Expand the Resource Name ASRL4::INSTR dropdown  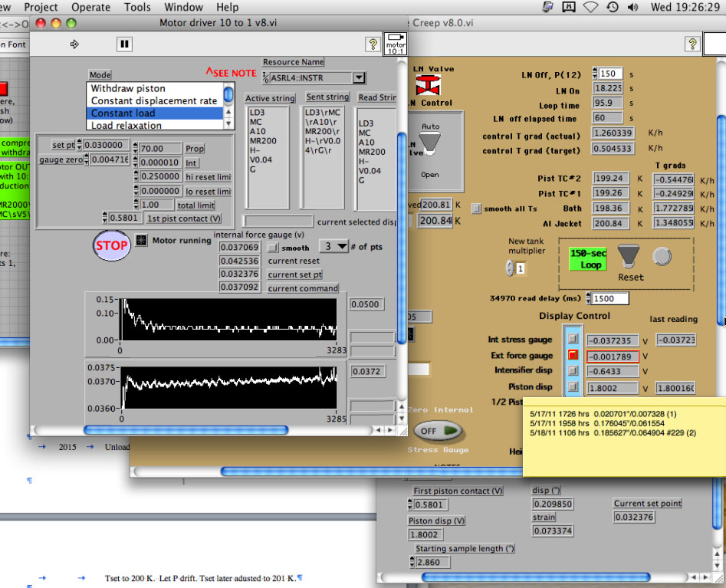point(358,77)
